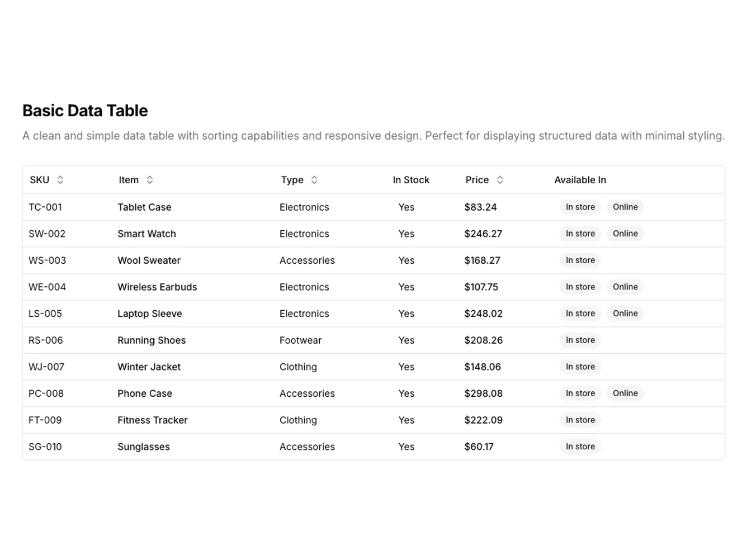
Task: Click the Yes value for Winter Jacket
Action: [406, 367]
